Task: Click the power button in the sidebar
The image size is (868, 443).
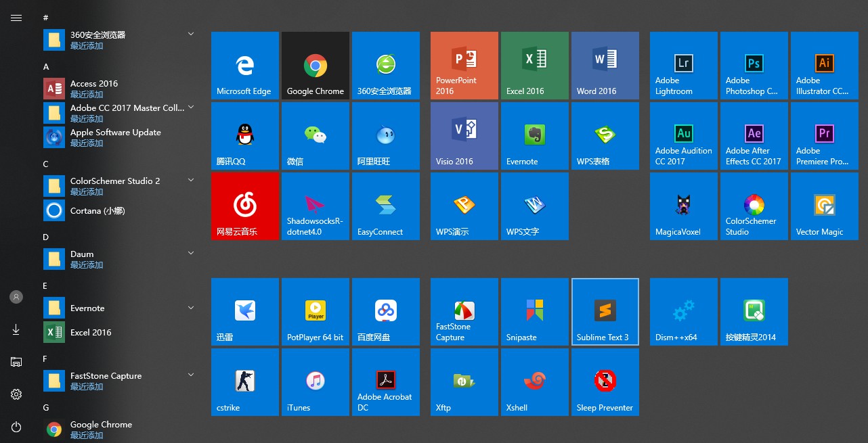Action: point(16,427)
